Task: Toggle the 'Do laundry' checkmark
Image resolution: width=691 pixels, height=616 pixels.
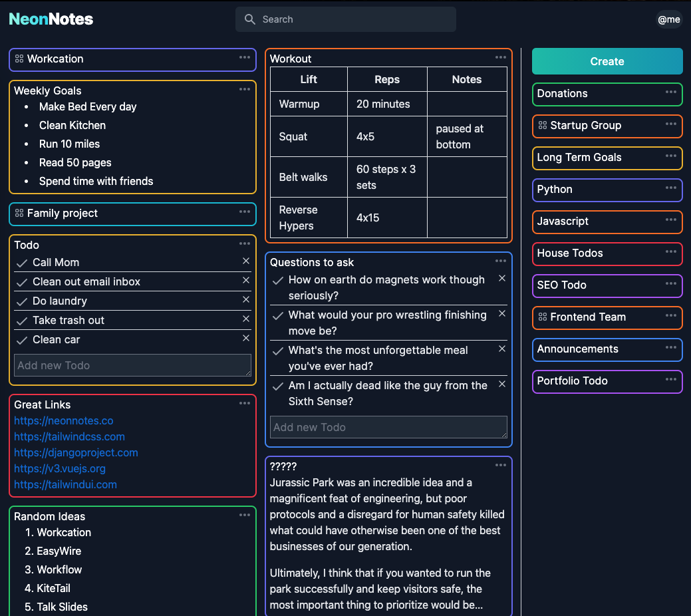Action: [x=21, y=301]
